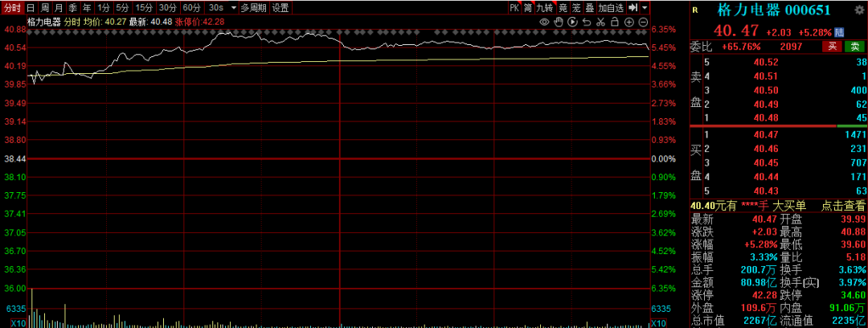
Task: Toggle the 叠 overlay mode
Action: pos(590,8)
